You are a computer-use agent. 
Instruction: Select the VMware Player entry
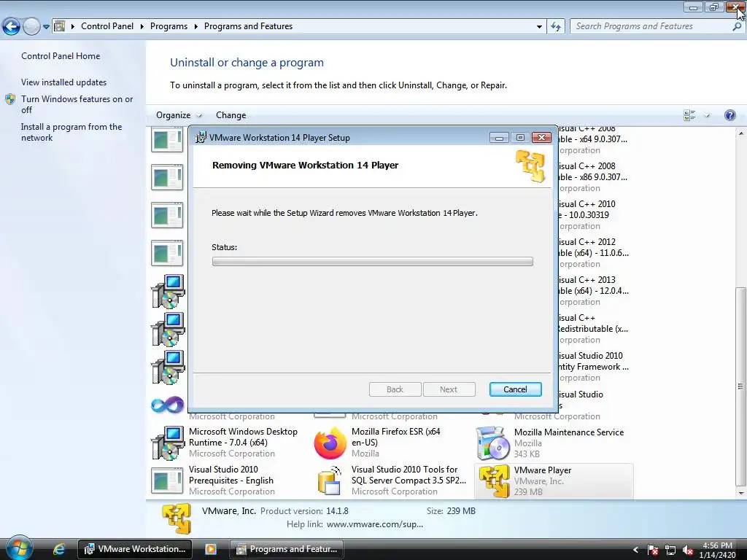click(x=554, y=481)
